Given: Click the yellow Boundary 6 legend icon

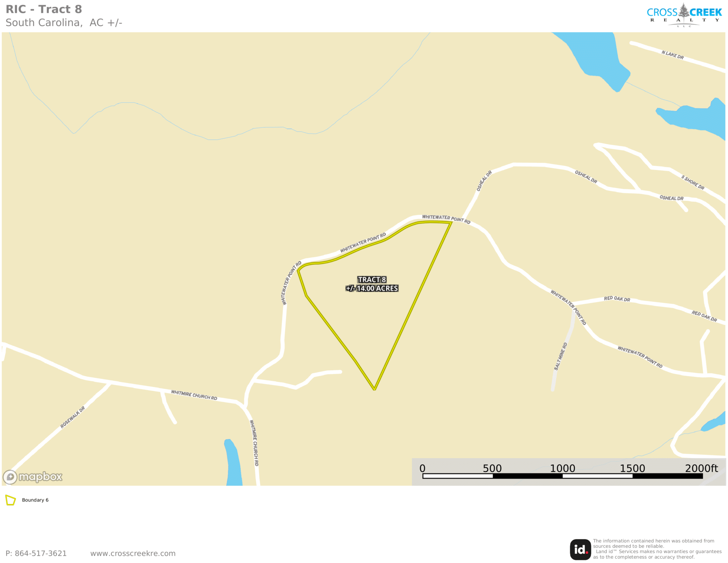Looking at the screenshot, I should (11, 500).
